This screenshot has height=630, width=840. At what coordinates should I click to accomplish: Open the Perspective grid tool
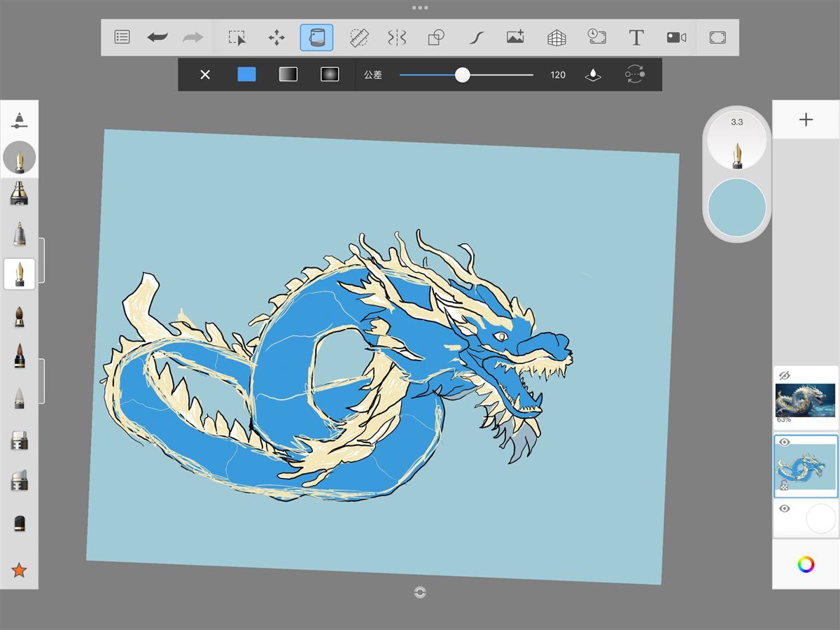[556, 38]
